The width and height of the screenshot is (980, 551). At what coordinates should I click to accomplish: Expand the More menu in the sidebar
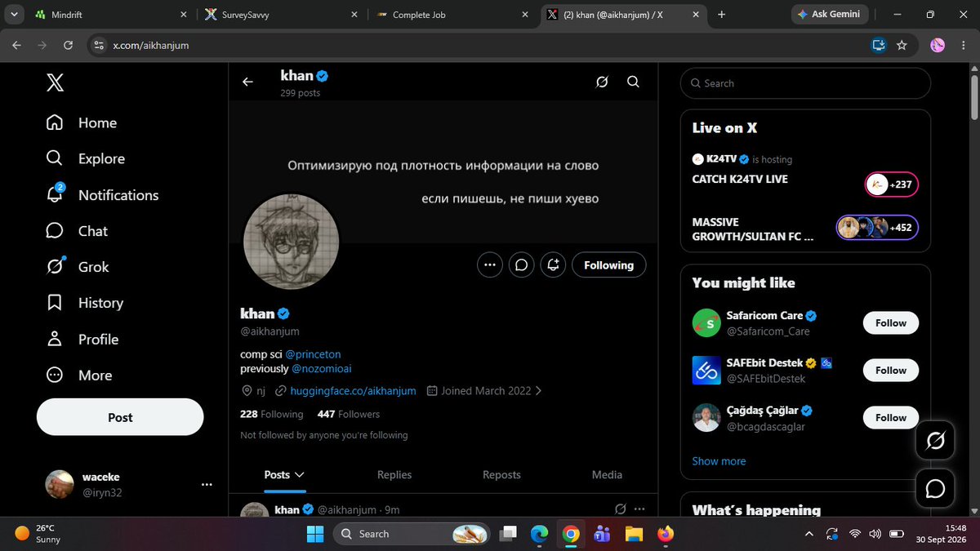click(x=79, y=375)
